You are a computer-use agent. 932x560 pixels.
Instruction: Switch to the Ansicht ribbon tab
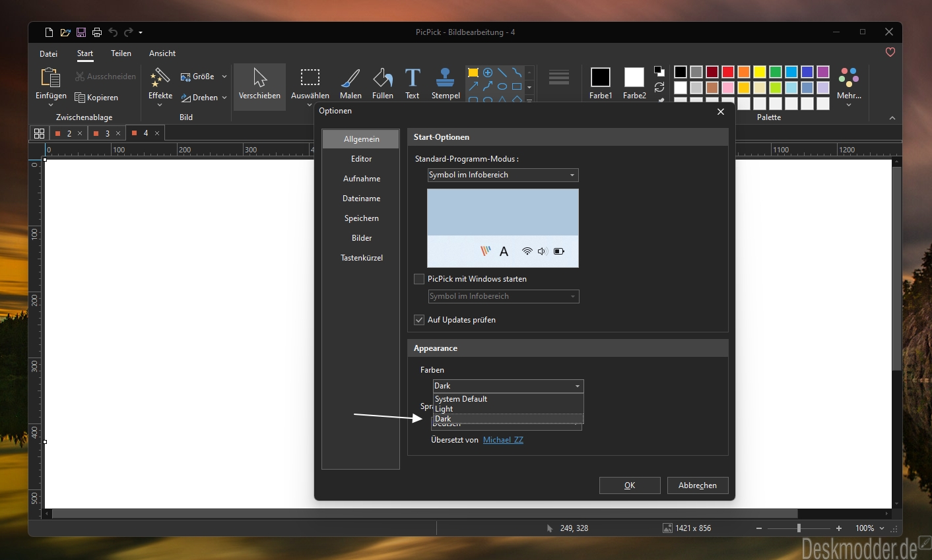[162, 53]
